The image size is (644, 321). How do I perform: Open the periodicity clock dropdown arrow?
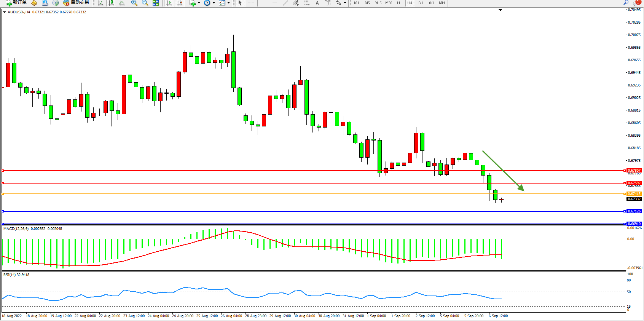pyautogui.click(x=214, y=3)
